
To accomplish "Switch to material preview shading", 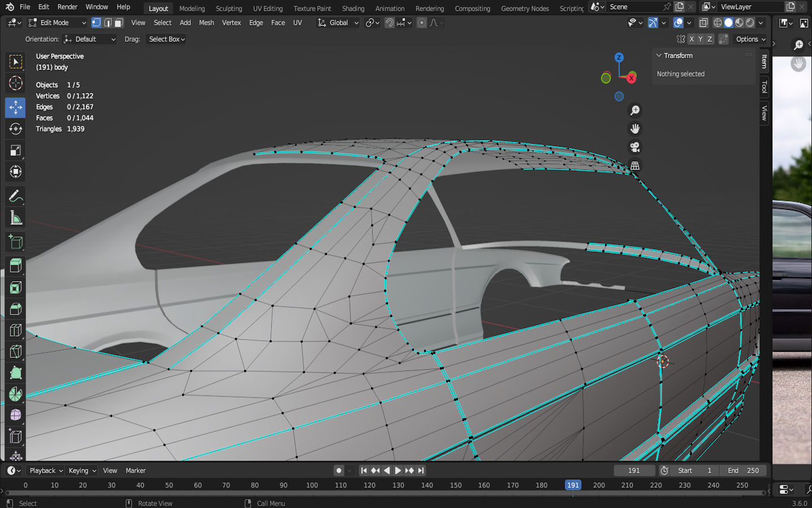I will point(739,23).
